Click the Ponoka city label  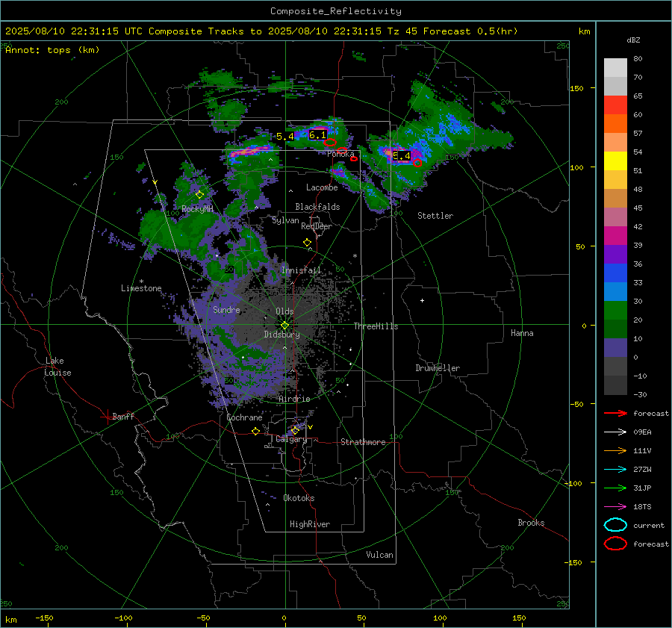pyautogui.click(x=340, y=154)
